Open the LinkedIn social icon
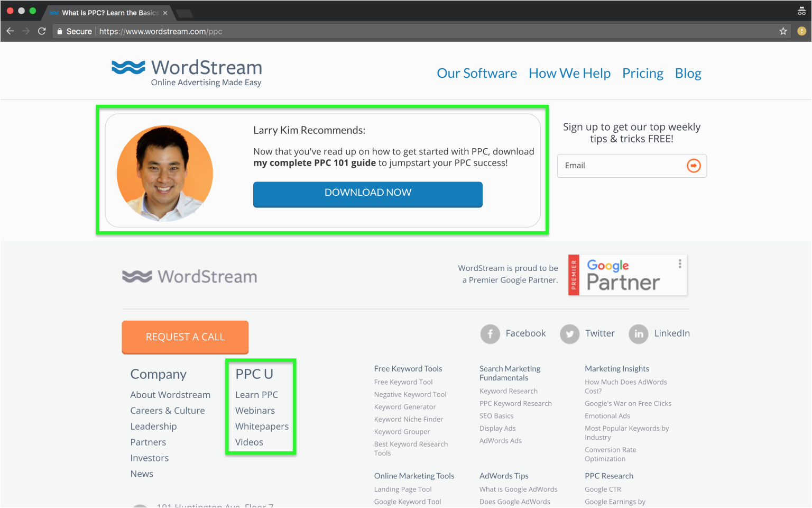The height and width of the screenshot is (508, 812). click(x=639, y=334)
